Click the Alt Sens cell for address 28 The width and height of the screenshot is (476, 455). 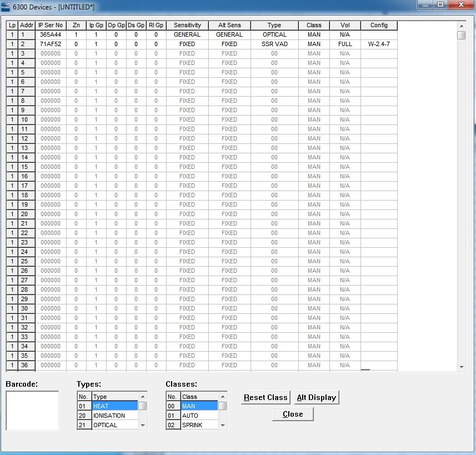click(229, 289)
